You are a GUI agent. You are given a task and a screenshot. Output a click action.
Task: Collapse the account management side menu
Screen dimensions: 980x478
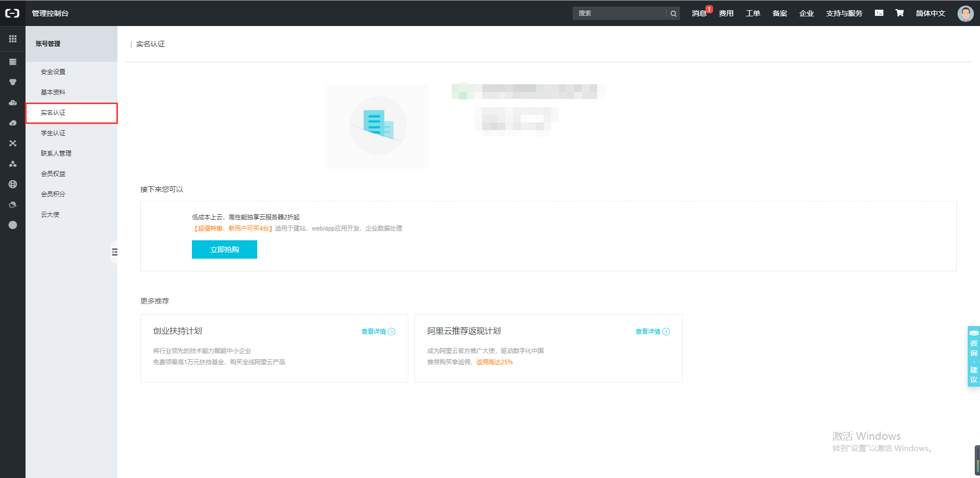[x=114, y=252]
